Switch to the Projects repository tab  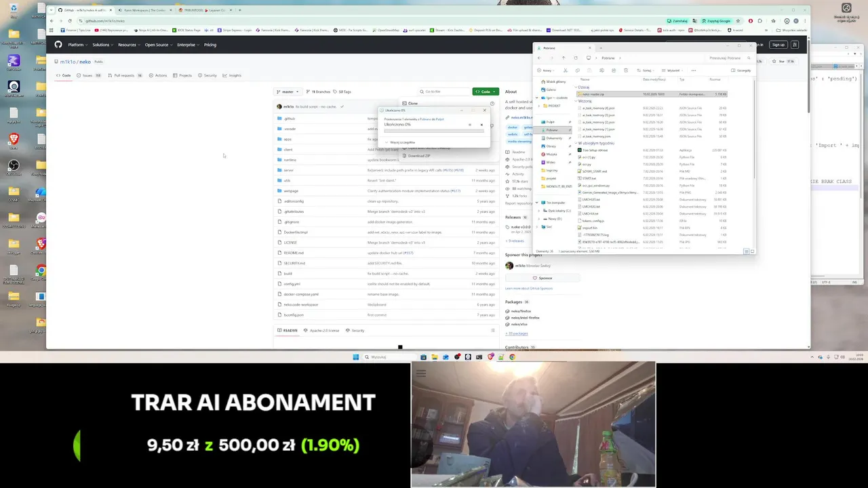(183, 75)
